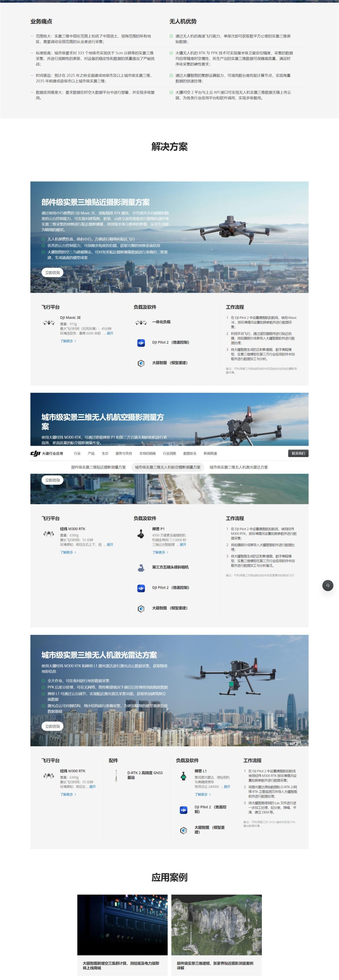
Task: Open the 行业 menu in navigation bar
Action: (77, 453)
